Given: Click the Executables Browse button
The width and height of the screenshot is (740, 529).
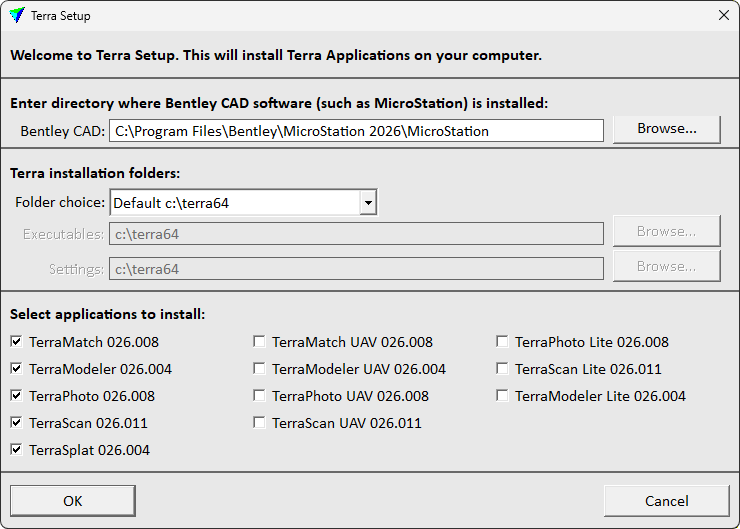Looking at the screenshot, I should (666, 231).
